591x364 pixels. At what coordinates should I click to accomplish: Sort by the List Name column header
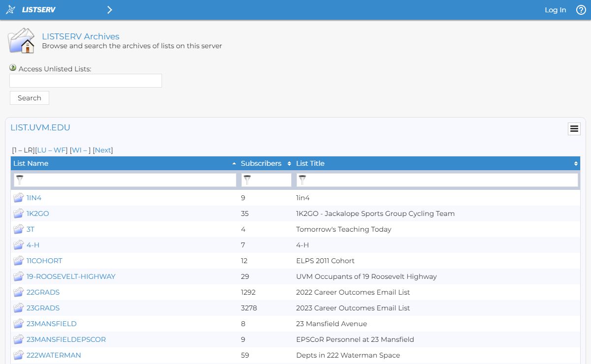tap(125, 163)
